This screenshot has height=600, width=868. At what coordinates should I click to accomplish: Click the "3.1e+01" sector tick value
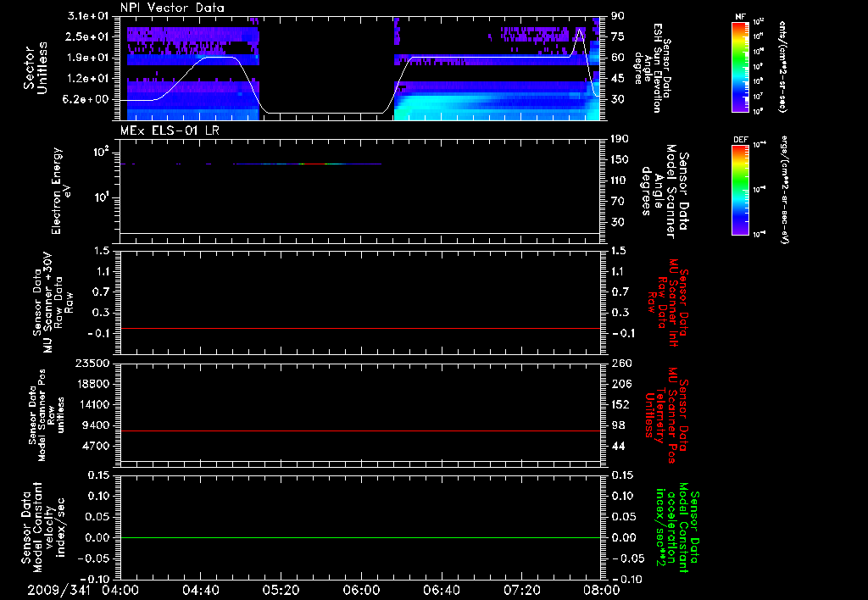[x=88, y=15]
